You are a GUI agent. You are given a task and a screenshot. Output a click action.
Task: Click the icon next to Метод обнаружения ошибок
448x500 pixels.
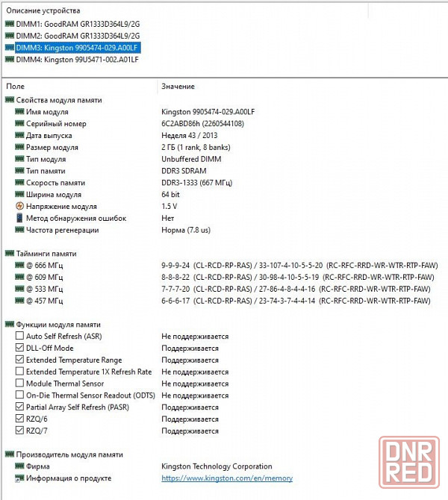click(x=19, y=219)
